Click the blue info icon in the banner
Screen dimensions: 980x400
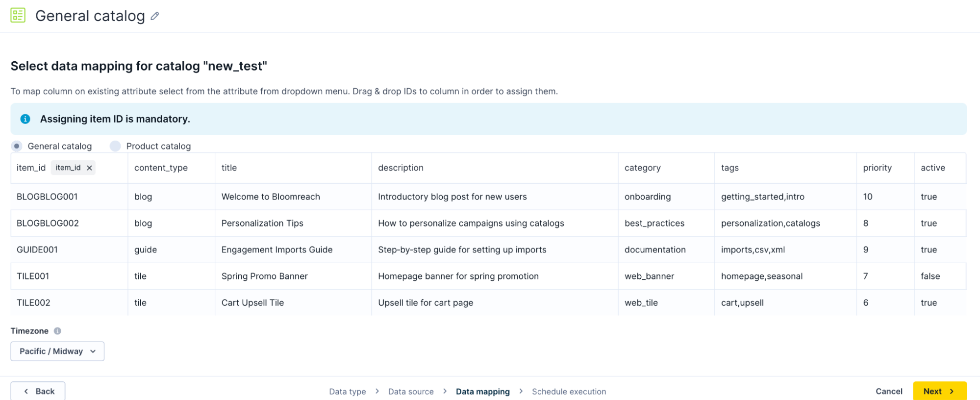point(25,119)
